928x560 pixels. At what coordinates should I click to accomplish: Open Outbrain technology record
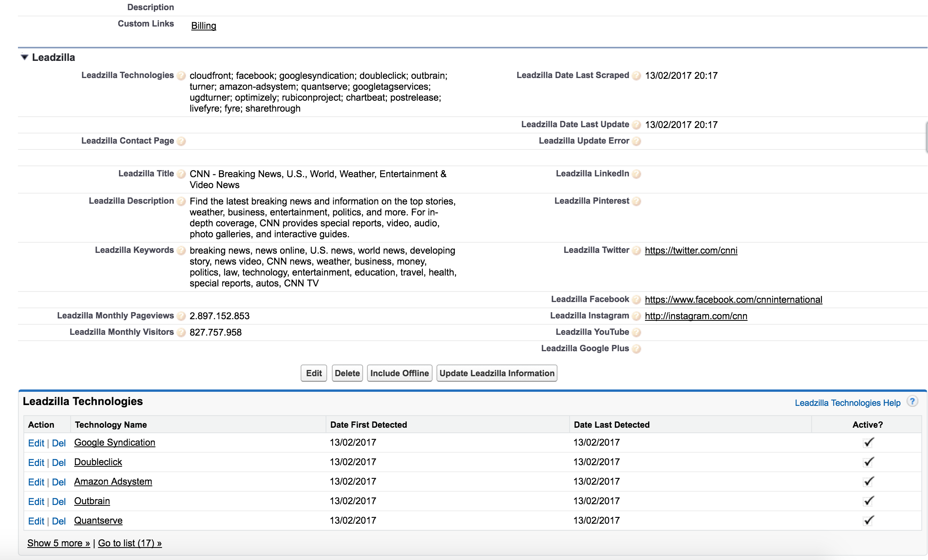coord(92,501)
